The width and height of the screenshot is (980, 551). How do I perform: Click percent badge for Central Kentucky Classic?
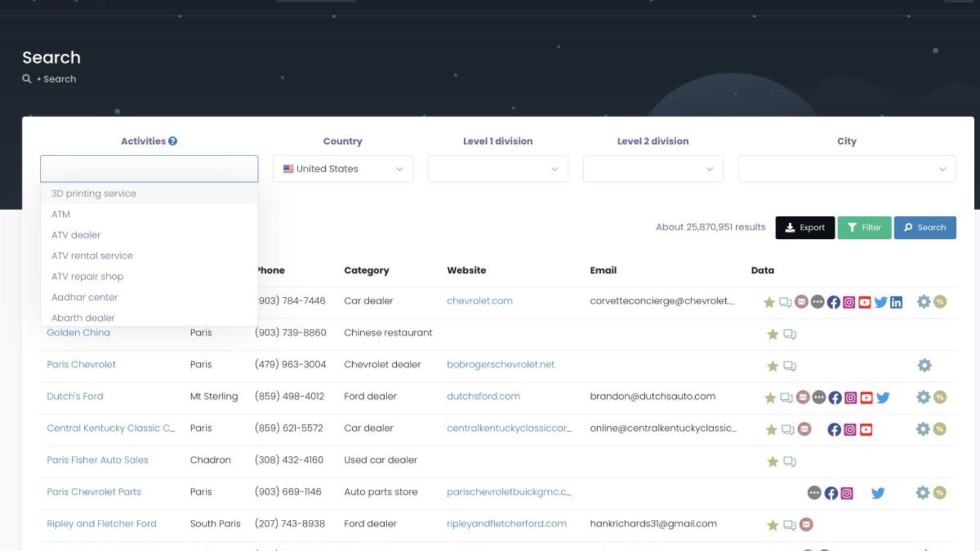click(x=940, y=429)
